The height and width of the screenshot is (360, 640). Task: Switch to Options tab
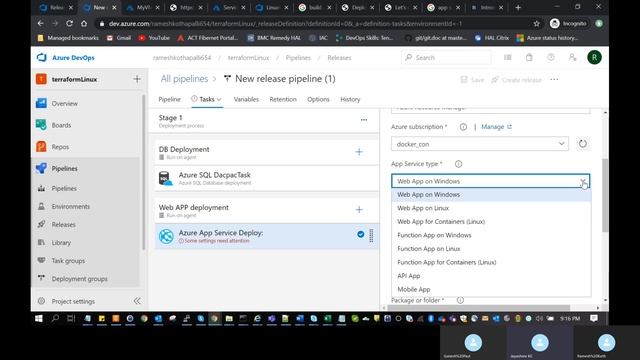(318, 99)
